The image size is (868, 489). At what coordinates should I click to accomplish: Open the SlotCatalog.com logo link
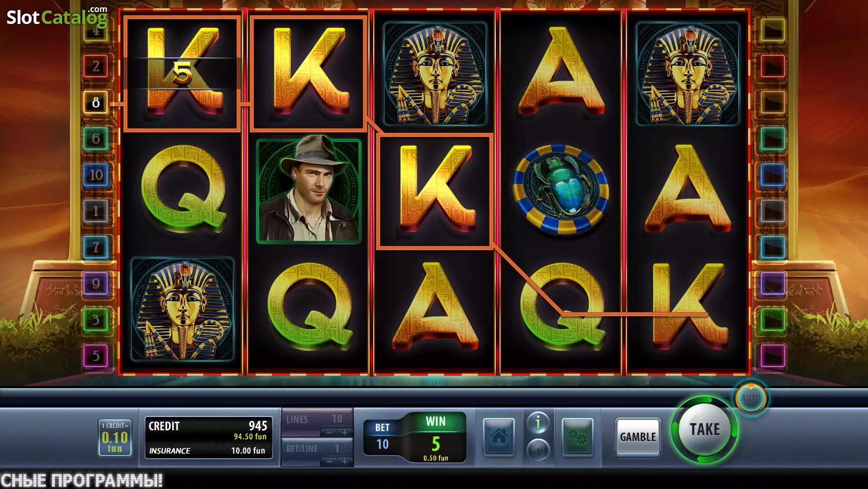[x=57, y=17]
